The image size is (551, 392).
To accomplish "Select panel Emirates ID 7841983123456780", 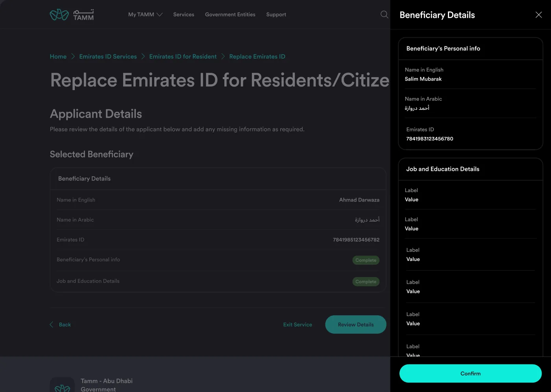I will [430, 139].
